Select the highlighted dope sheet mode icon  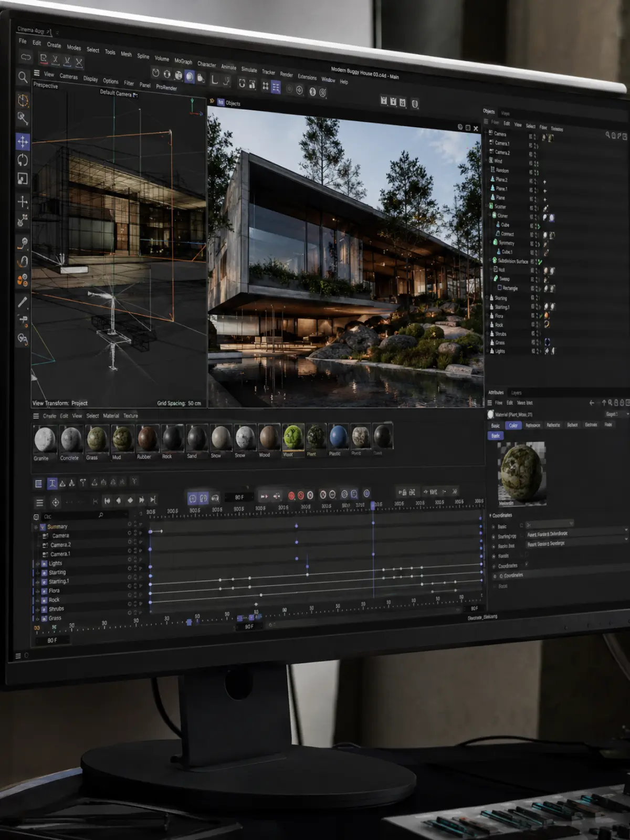[52, 484]
